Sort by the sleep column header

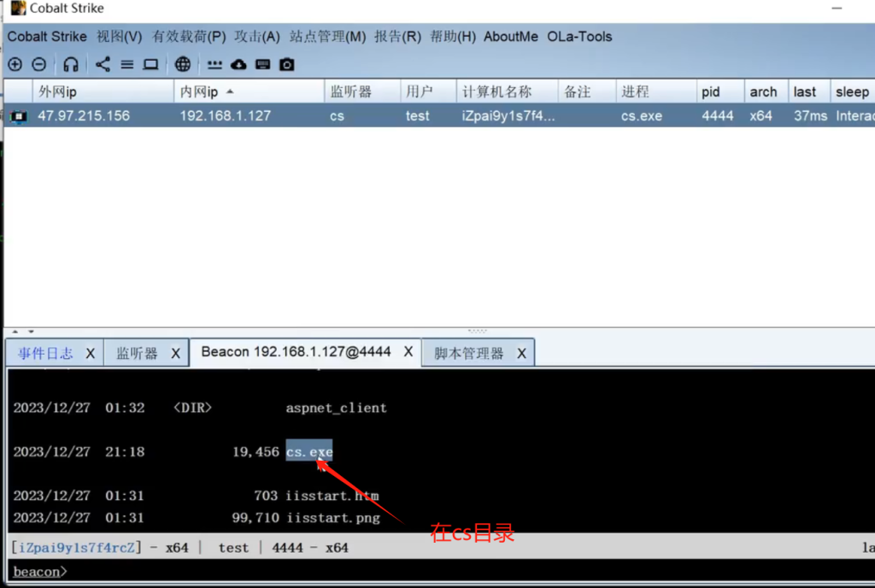852,91
